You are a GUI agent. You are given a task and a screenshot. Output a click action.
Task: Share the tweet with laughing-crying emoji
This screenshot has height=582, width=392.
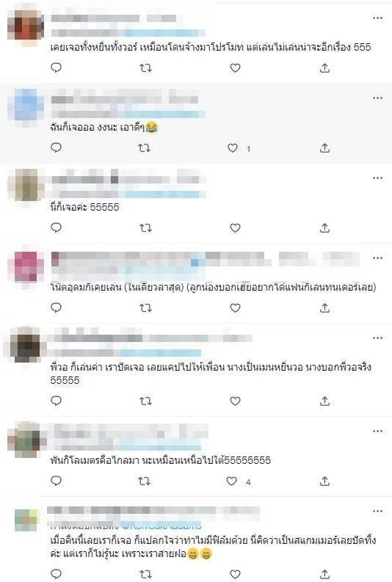coord(324,148)
